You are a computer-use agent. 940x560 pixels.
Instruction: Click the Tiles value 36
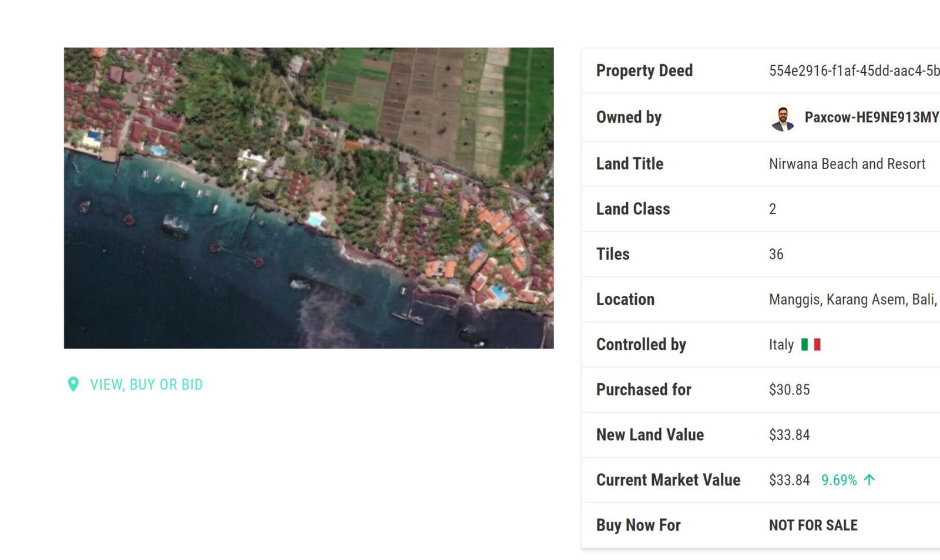tap(776, 254)
